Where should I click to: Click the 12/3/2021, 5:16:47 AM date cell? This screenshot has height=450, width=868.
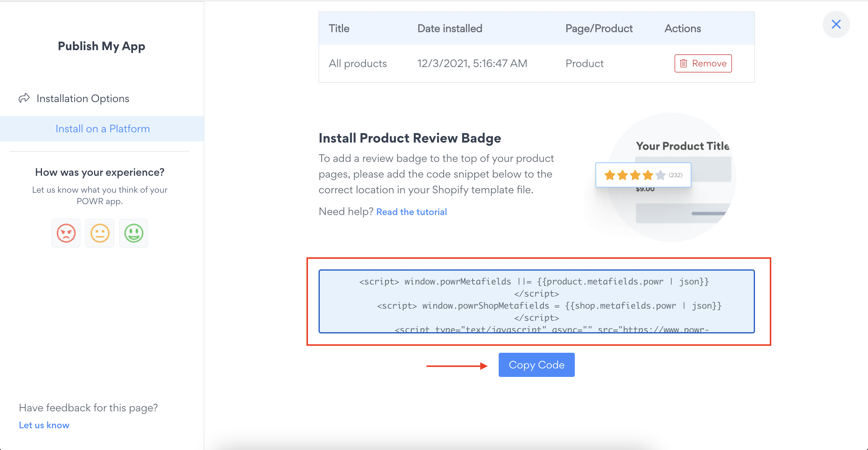coord(472,63)
